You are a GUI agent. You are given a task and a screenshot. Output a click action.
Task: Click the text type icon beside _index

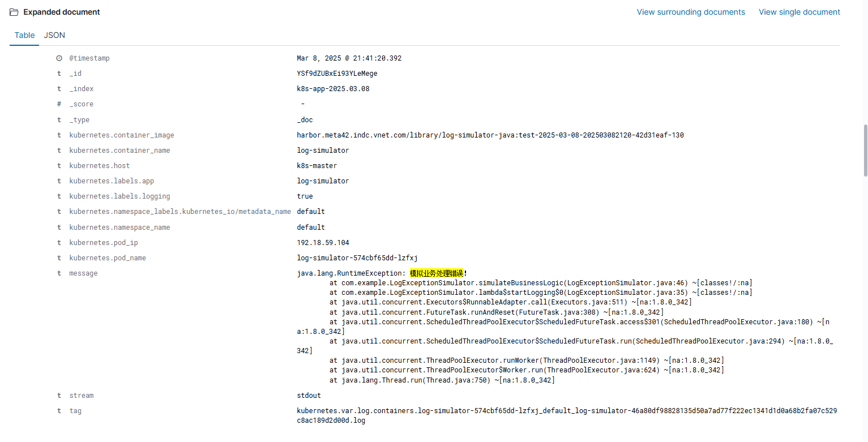(59, 89)
